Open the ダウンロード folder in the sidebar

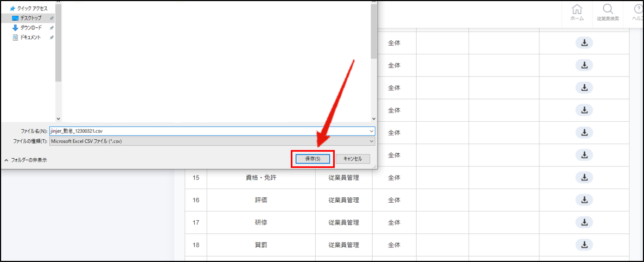[x=27, y=28]
